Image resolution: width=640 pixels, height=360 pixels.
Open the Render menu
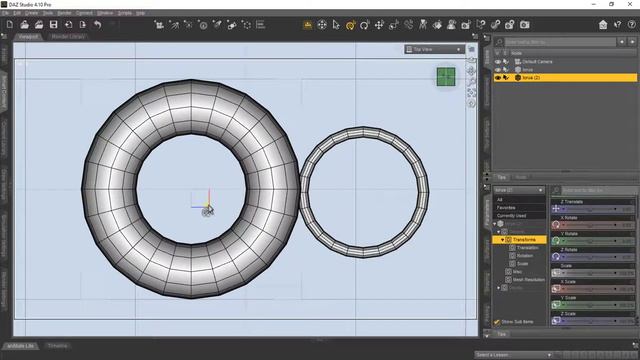[x=64, y=13]
